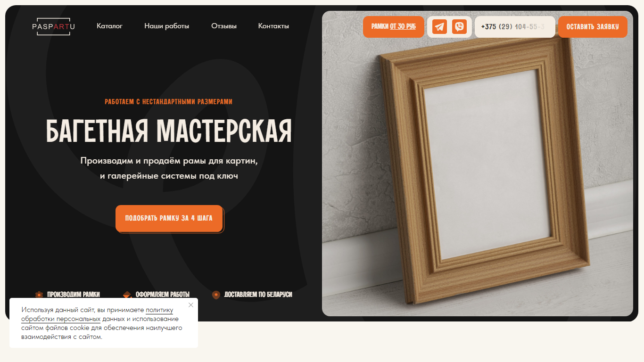This screenshot has height=362, width=644.
Task: Open the Каталог menu item
Action: (109, 26)
